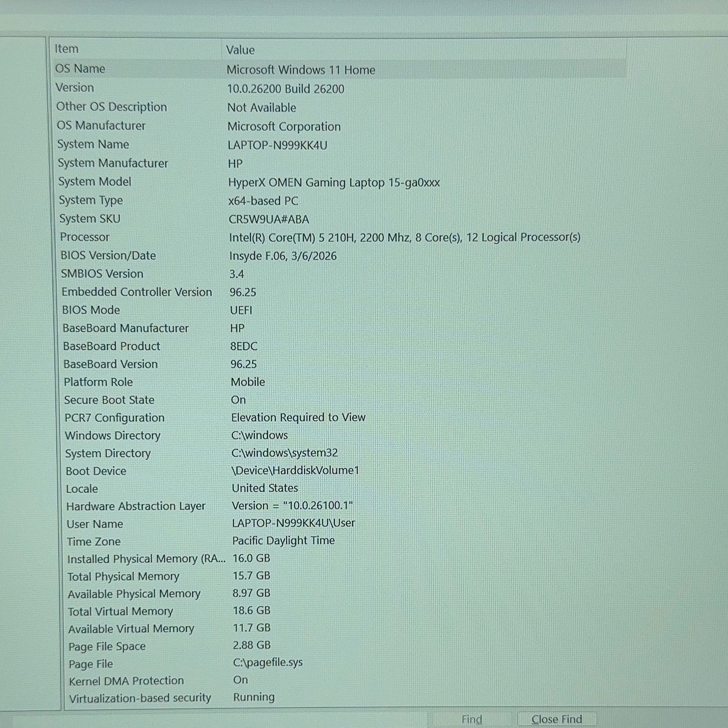
Task: Select the Time Zone label
Action: (x=94, y=542)
